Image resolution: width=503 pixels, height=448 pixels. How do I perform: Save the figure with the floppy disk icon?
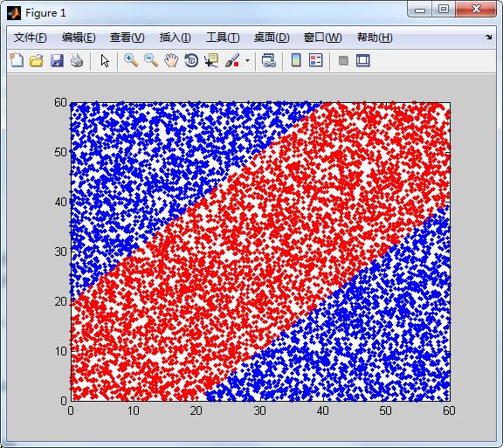click(57, 60)
